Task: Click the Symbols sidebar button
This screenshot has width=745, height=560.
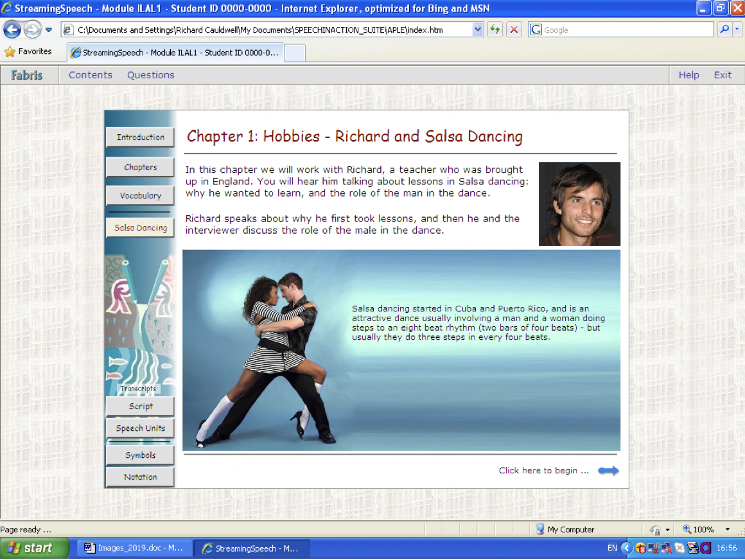Action: (140, 455)
